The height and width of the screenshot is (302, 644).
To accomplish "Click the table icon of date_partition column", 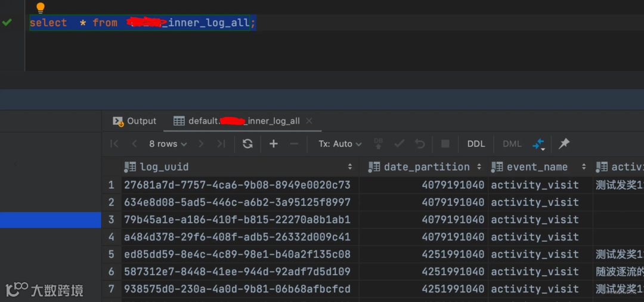I will pos(374,167).
